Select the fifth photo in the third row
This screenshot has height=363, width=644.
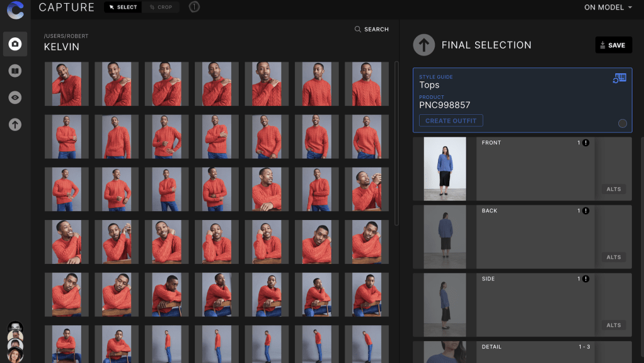pos(267,189)
